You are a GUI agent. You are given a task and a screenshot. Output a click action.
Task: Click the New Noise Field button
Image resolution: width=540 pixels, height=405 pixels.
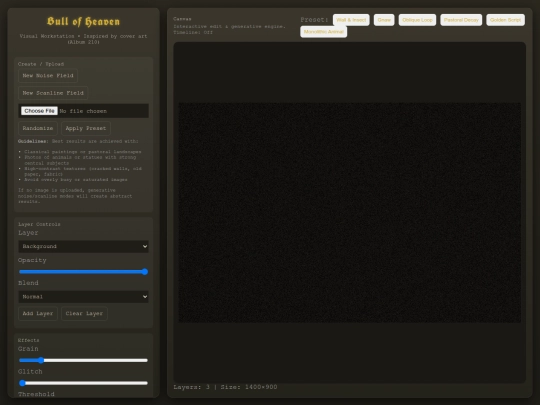pos(48,76)
